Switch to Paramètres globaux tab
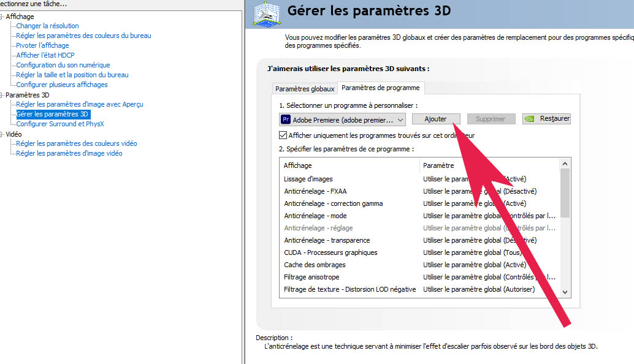 point(305,88)
